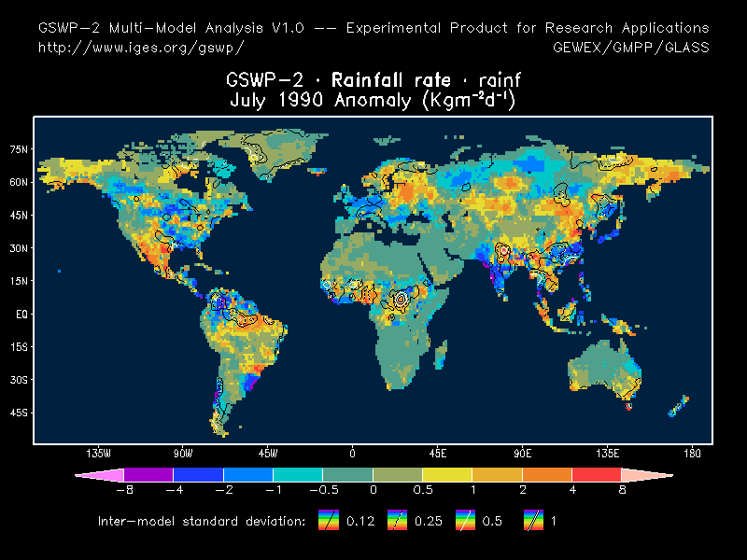Click the dark blue color bar segment between -4 and -2

tap(198, 475)
